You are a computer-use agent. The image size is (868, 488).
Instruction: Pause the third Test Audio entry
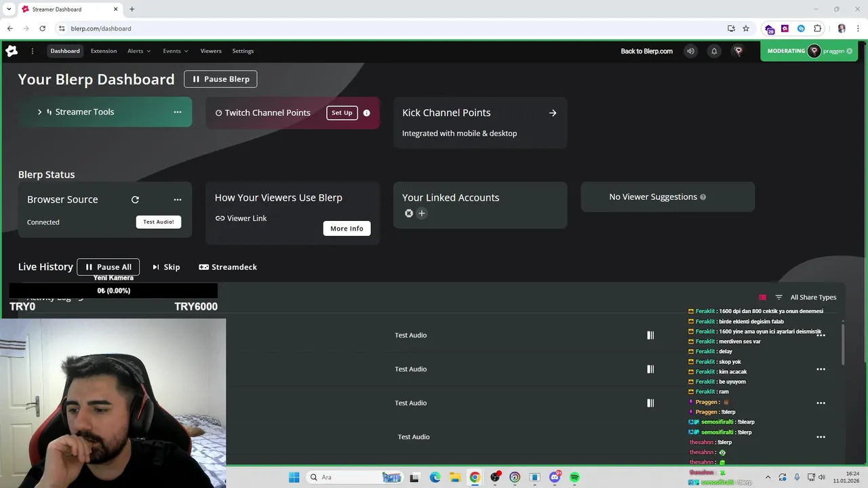[x=650, y=403]
